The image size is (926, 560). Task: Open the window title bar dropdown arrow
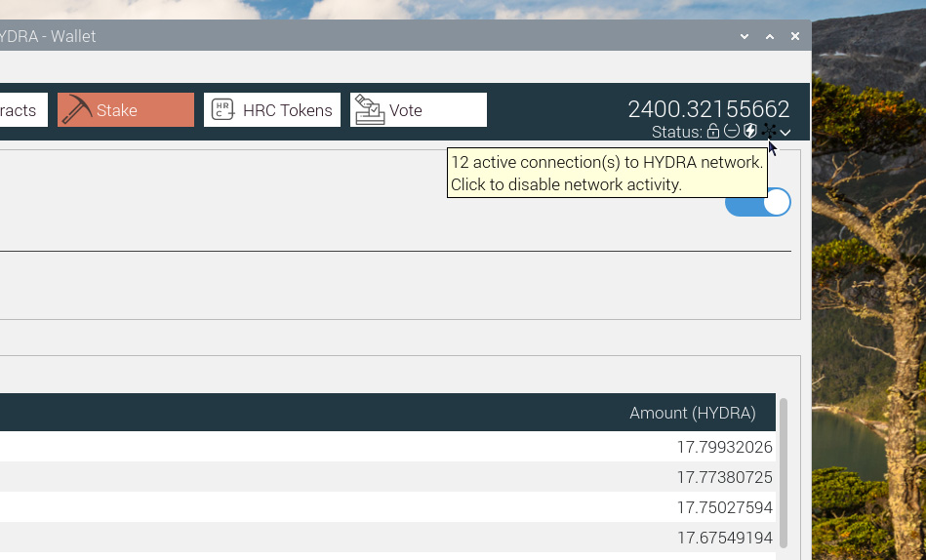pos(745,36)
